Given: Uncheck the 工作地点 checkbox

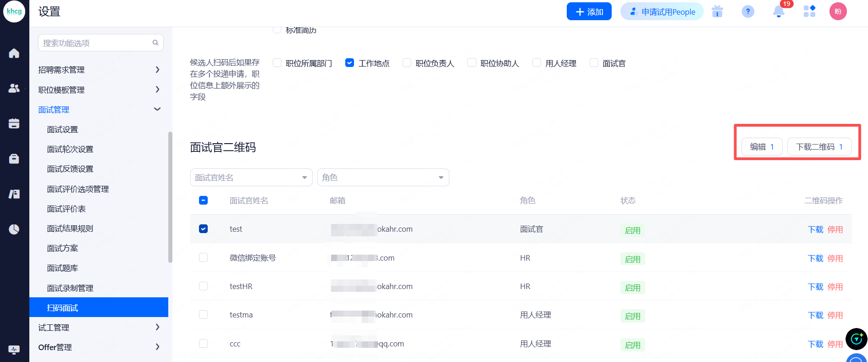Looking at the screenshot, I should point(349,63).
